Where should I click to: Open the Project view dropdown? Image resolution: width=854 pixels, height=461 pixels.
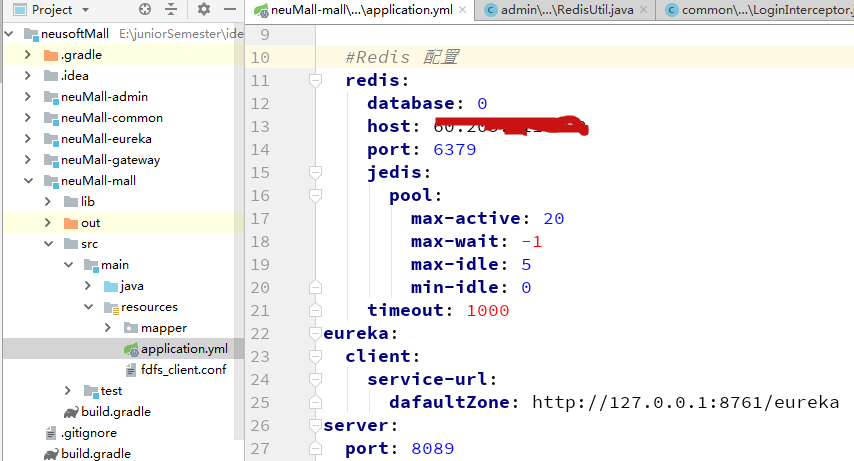pyautogui.click(x=86, y=10)
